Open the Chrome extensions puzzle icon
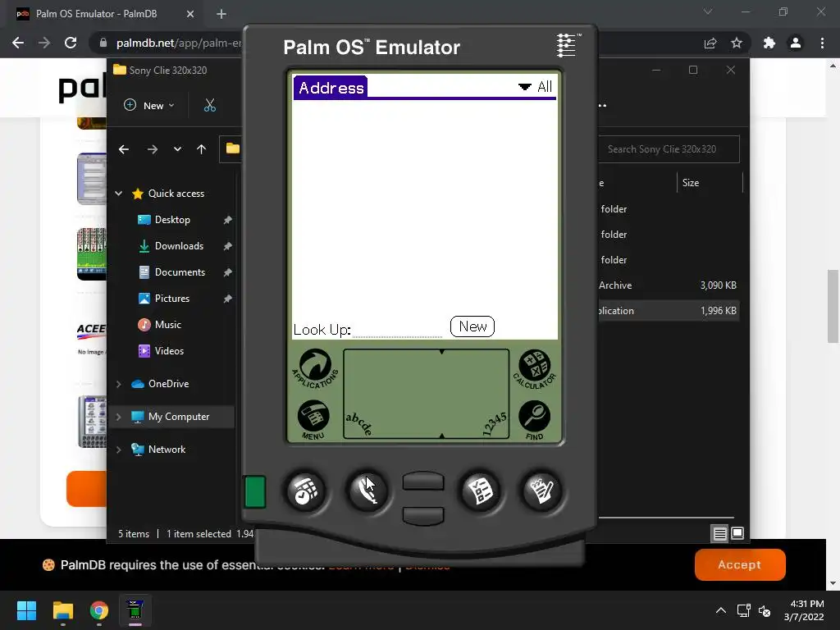This screenshot has width=840, height=630. point(769,43)
